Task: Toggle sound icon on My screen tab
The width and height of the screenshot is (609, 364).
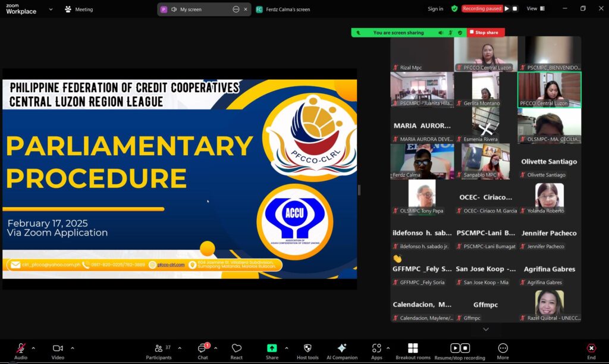Action: pyautogui.click(x=174, y=10)
